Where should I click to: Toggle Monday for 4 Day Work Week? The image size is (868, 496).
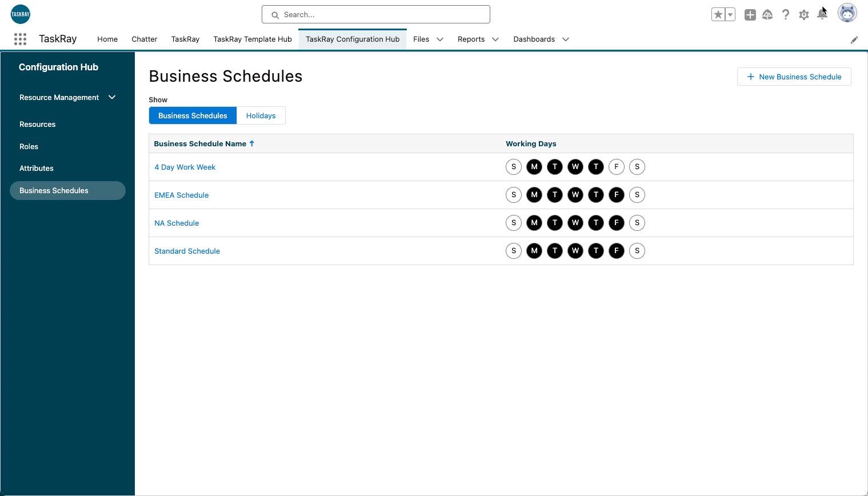pyautogui.click(x=534, y=167)
